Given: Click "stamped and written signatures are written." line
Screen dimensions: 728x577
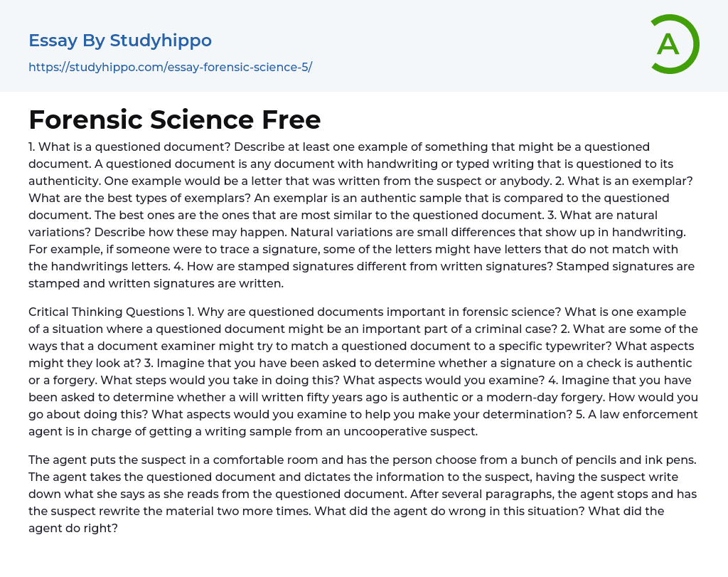Looking at the screenshot, I should pos(156,283).
